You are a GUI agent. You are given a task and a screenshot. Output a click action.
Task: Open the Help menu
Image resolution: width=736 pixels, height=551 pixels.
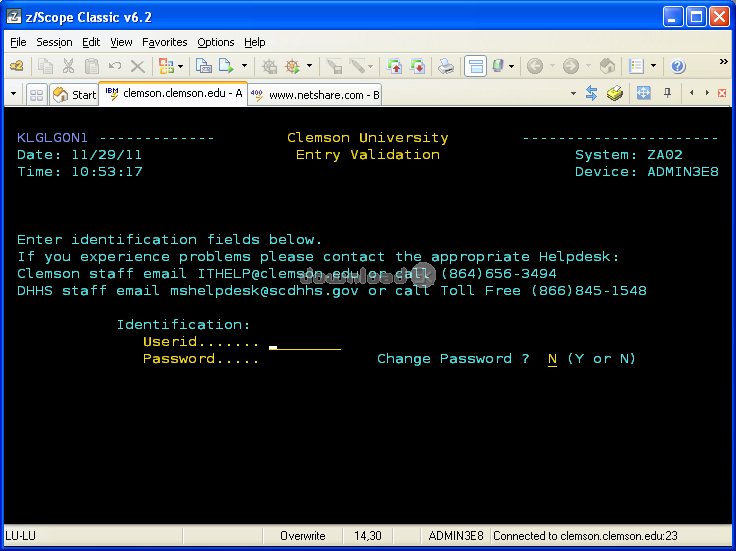coord(255,42)
